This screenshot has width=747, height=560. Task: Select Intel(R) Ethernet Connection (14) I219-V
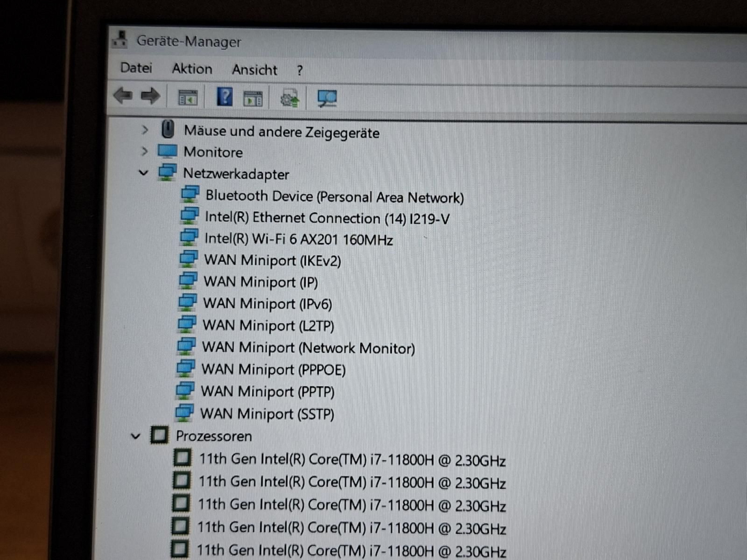point(327,218)
